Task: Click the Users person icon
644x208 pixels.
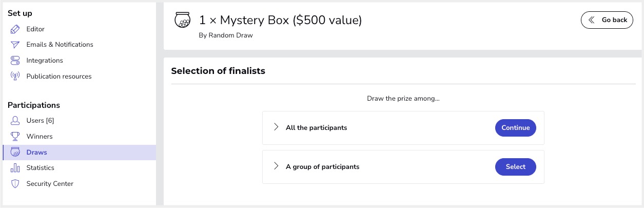Action: (x=15, y=121)
